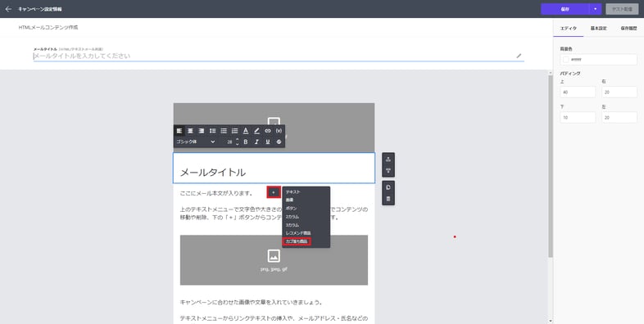Align text right in the text toolbar
Screen dimensions: 644x324
pos(202,131)
